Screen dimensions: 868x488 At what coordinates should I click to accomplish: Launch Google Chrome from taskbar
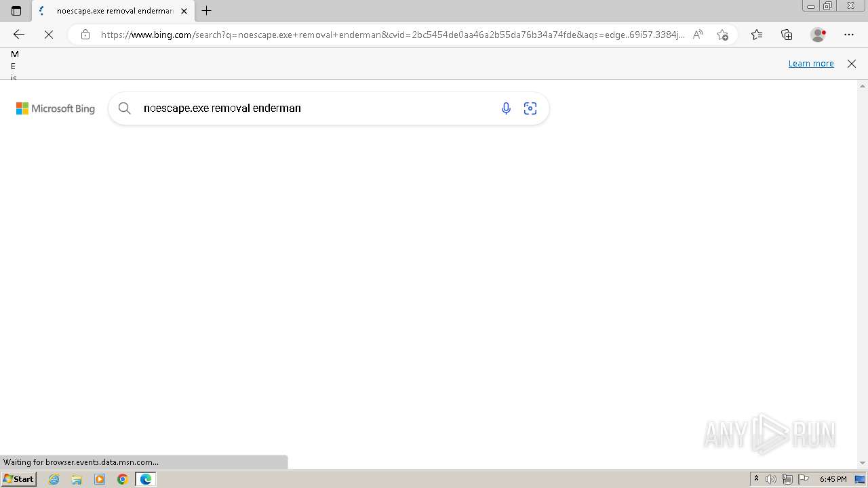(x=123, y=479)
